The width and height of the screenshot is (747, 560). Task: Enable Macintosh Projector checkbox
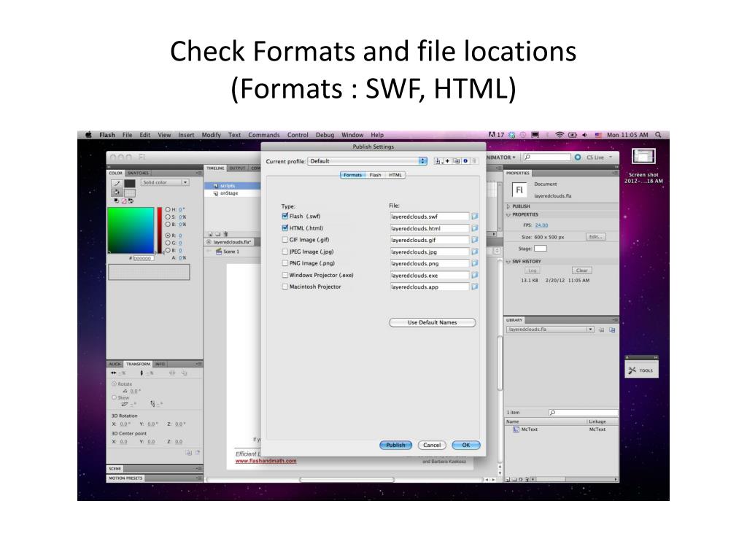(x=285, y=287)
